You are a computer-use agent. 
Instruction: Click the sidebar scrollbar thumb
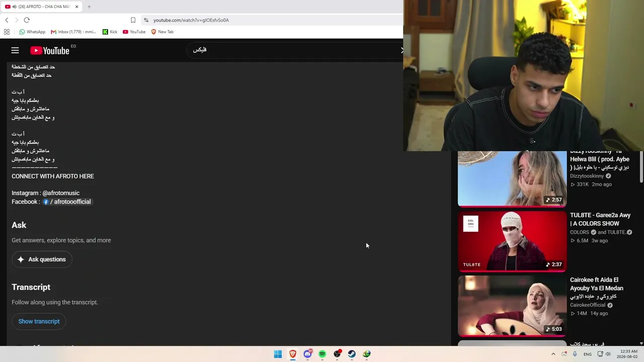(641, 166)
